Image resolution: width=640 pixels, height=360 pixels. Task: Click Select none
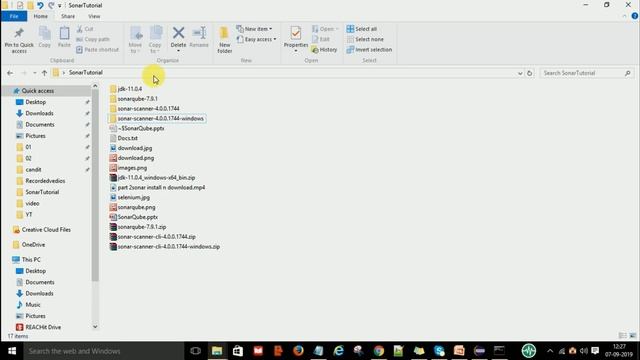click(365, 40)
